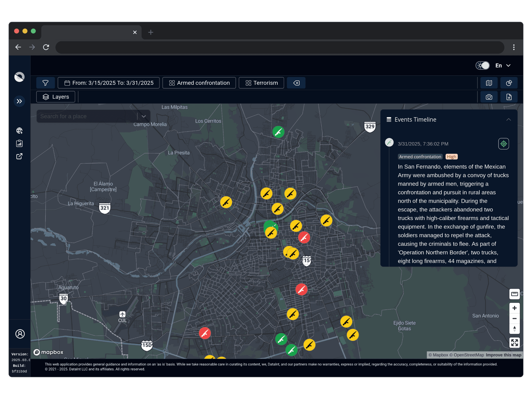Collapse the Events Timeline panel
The width and height of the screenshot is (532, 399).
tap(508, 120)
